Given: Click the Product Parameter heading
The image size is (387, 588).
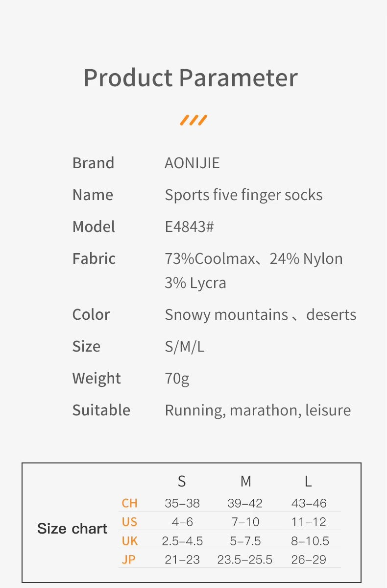Looking at the screenshot, I should tap(191, 78).
